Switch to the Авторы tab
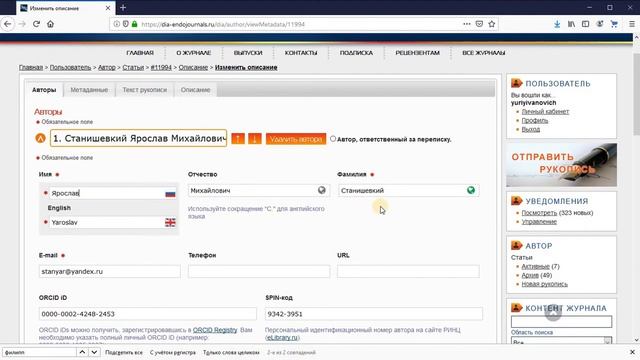This screenshot has width=640, height=360. click(x=44, y=90)
